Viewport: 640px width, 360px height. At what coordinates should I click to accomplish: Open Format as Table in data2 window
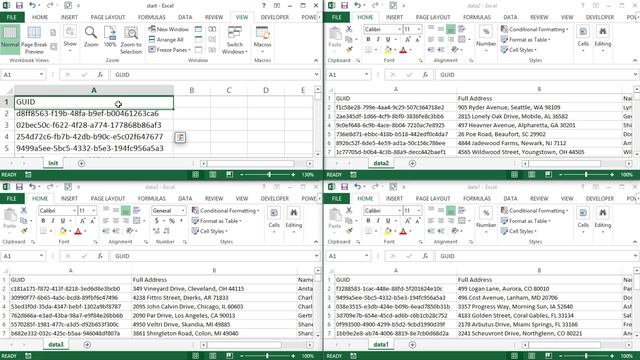coord(526,40)
